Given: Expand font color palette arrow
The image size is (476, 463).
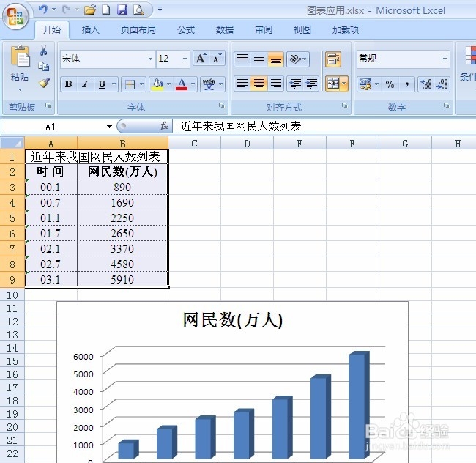Looking at the screenshot, I should coord(193,84).
